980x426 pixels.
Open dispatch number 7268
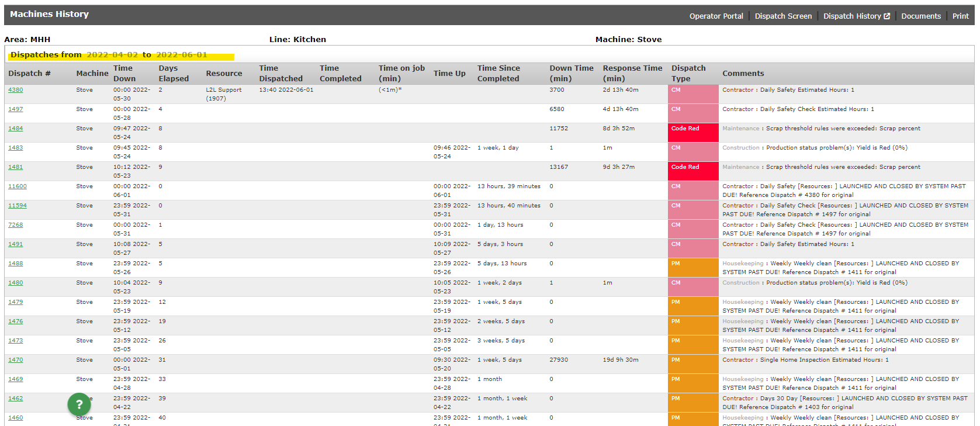coord(16,225)
